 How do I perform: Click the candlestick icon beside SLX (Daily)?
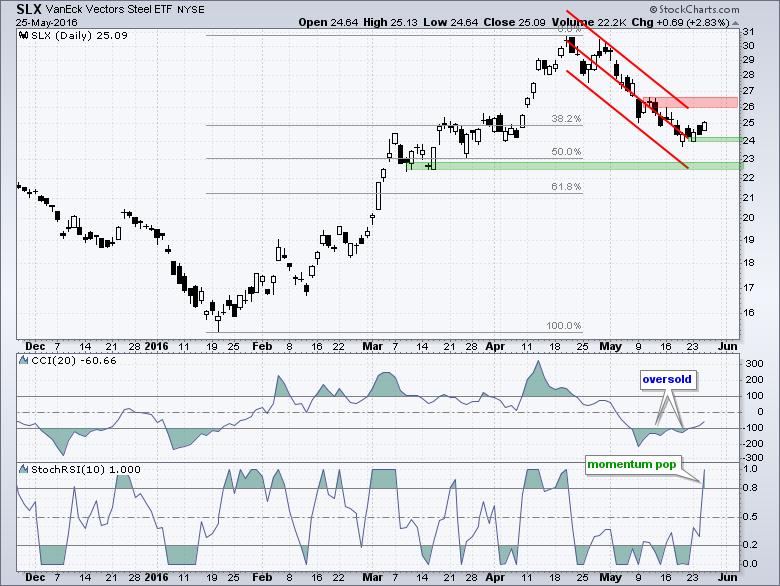click(24, 35)
